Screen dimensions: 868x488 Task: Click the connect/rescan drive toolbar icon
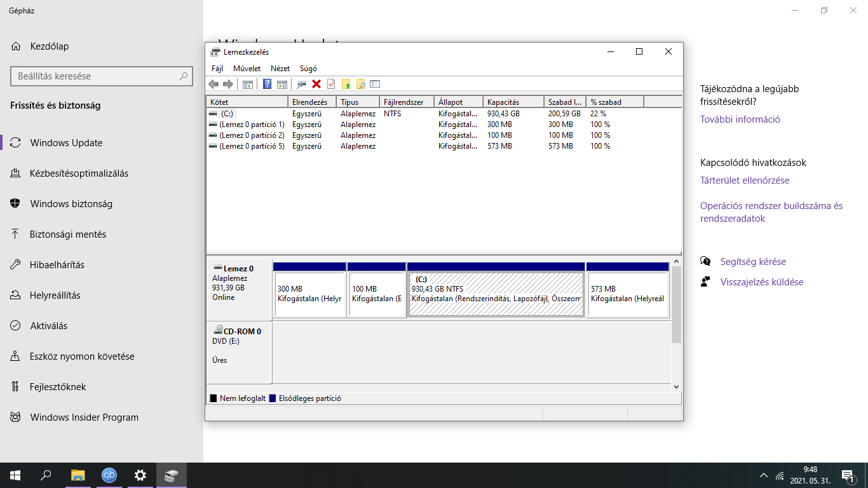tap(302, 84)
